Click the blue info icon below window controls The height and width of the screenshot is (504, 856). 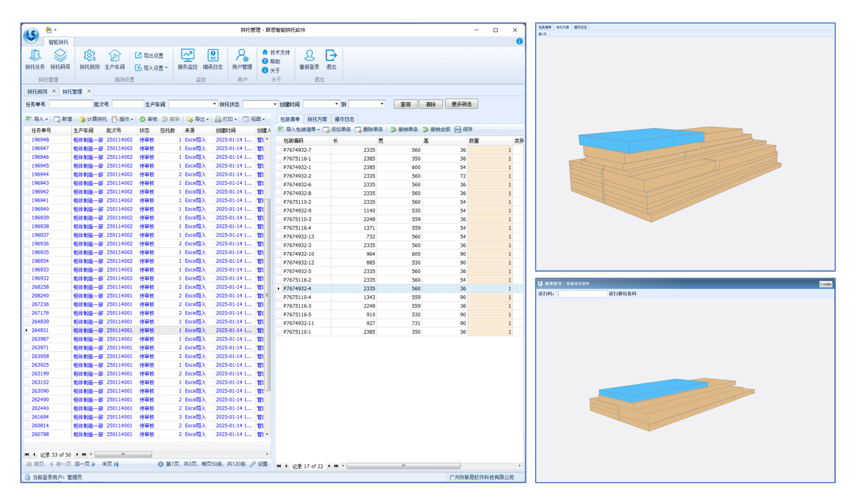click(519, 42)
